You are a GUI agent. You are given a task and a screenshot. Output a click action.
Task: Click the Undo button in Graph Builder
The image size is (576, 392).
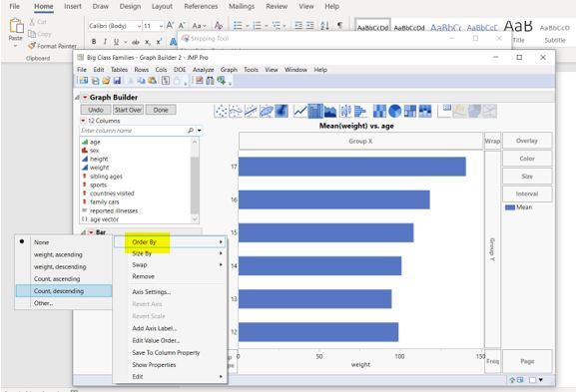pos(96,110)
